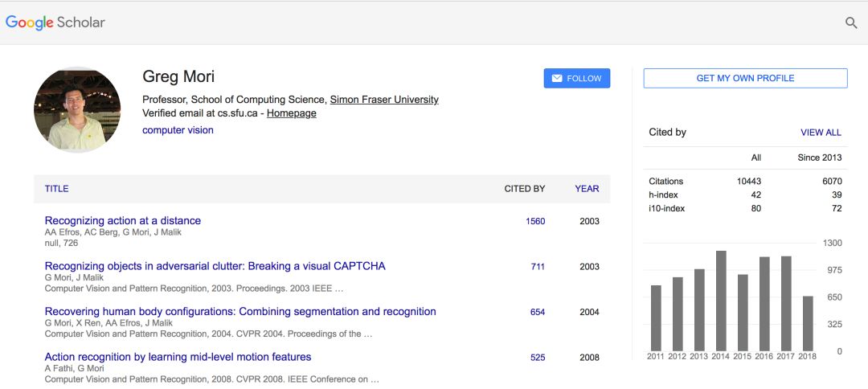
Task: Open Greg Mori's profile photo
Action: 77,110
